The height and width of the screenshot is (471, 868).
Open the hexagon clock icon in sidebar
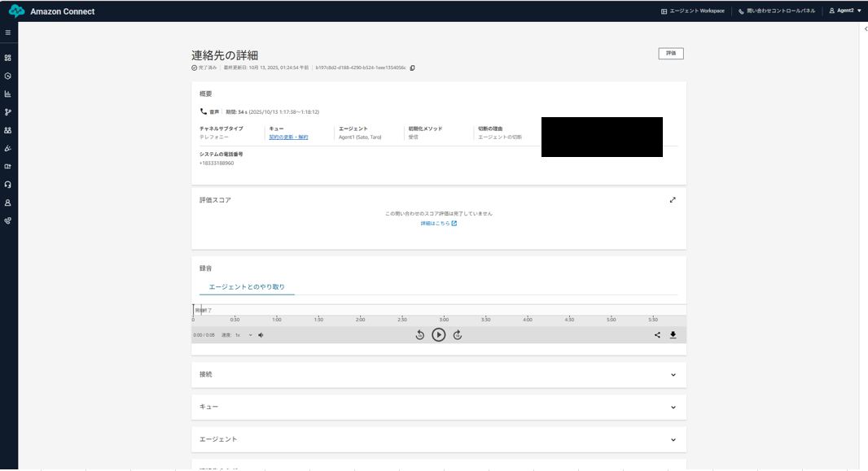click(x=8, y=76)
